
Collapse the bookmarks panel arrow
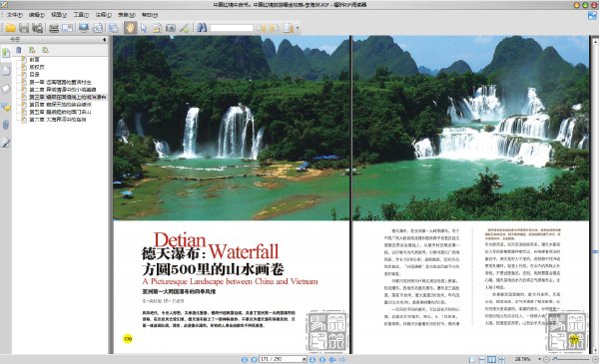104,39
